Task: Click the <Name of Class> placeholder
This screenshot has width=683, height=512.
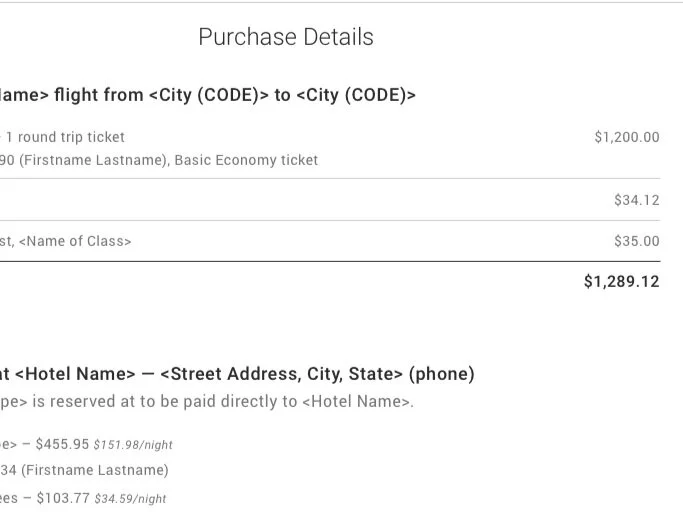Action: 75,241
